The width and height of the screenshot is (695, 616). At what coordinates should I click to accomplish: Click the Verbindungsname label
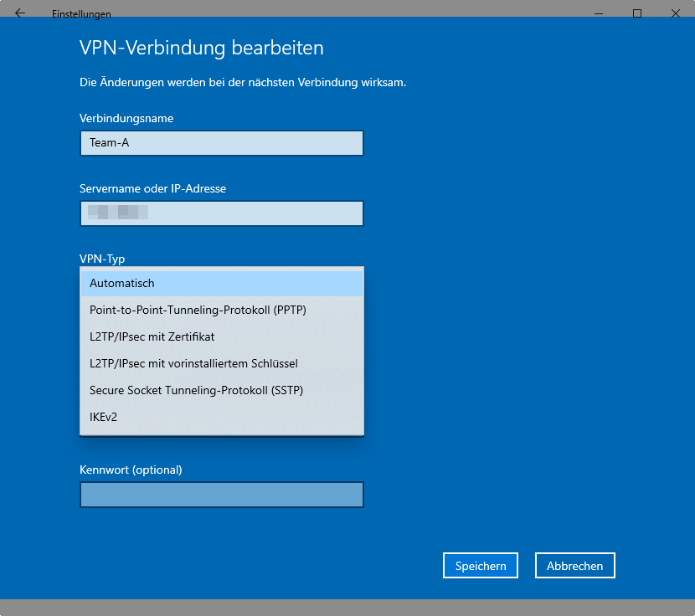coord(126,118)
